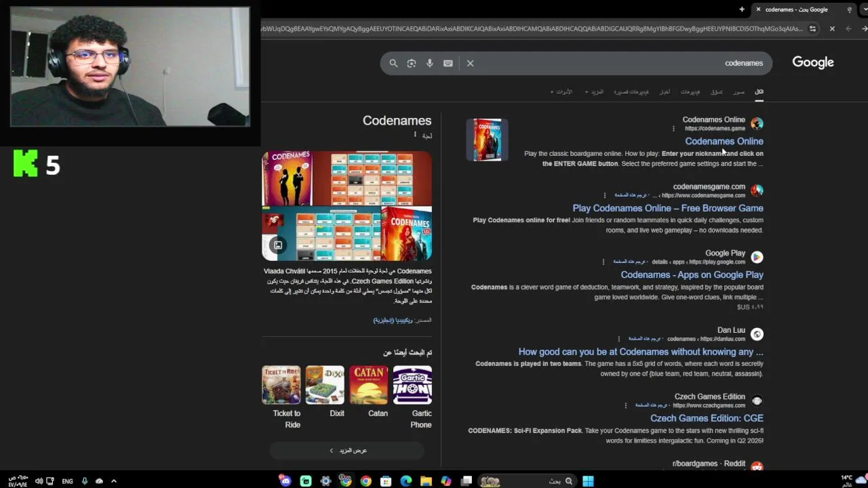Switch to the فيديوهات قصيرة (Short videos) tab
Screen dimensions: 868x488
[x=631, y=91]
